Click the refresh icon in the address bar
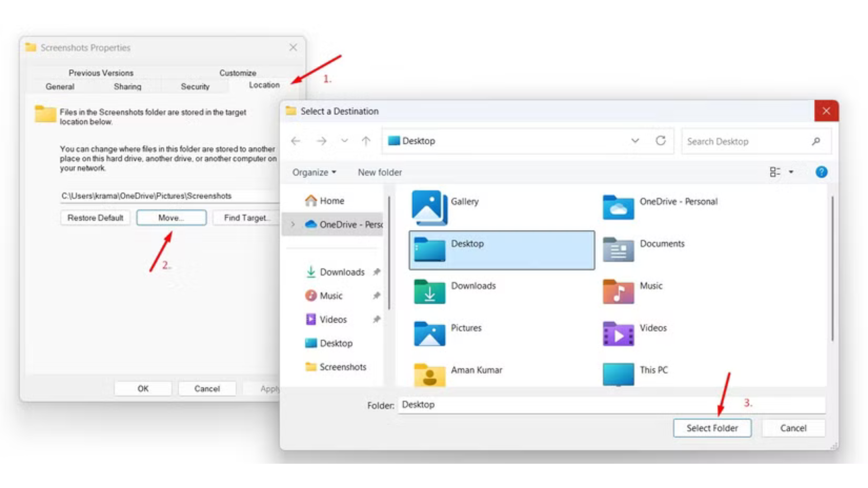Image resolution: width=868 pixels, height=488 pixels. coord(661,141)
